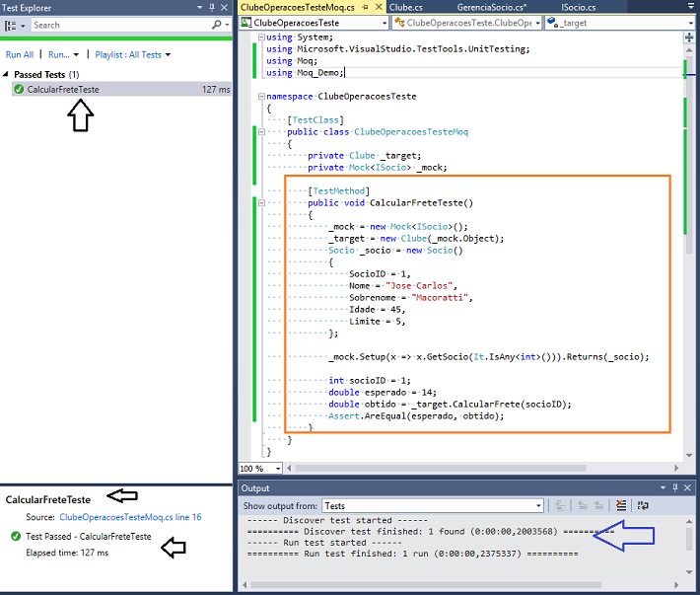Open Test Explorer window options arrow
Screen dimensions: 700x595
click(199, 8)
